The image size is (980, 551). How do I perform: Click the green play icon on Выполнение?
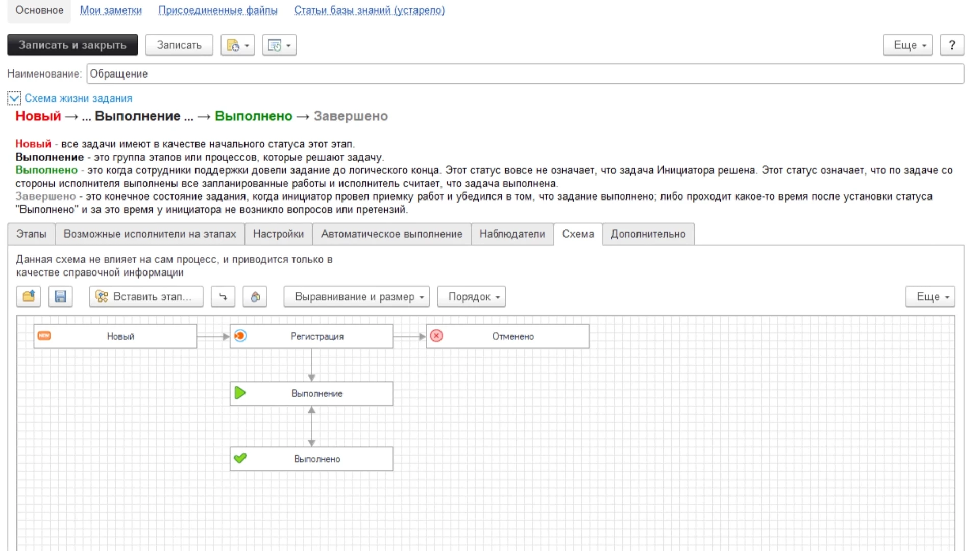point(240,393)
